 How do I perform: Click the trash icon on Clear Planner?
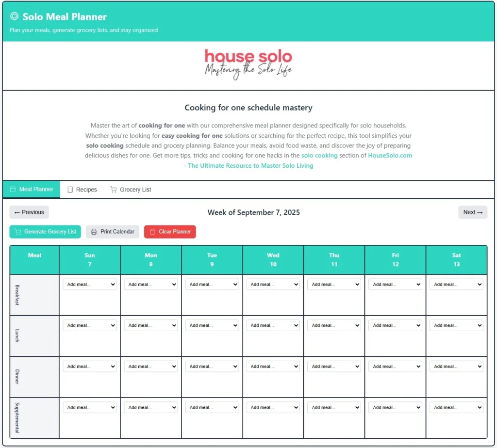click(153, 232)
